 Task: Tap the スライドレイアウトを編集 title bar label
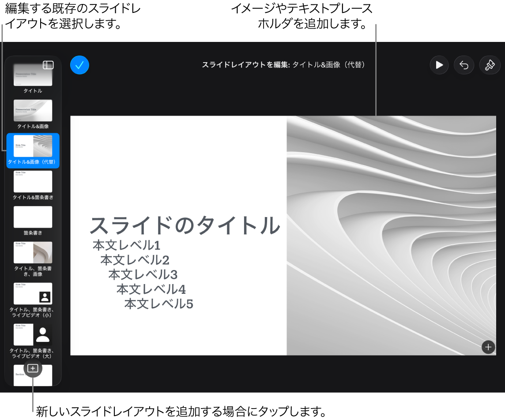[284, 65]
